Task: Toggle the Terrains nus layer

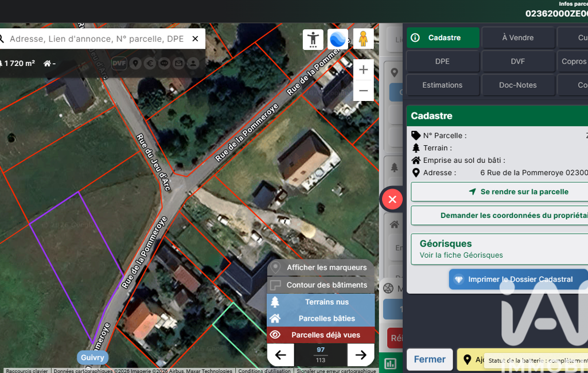Action: [x=320, y=302]
